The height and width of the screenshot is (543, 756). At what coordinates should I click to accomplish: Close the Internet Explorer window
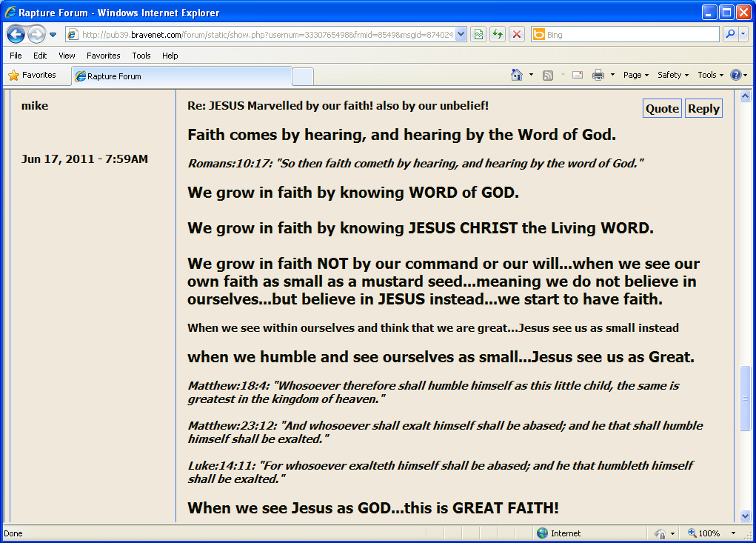[744, 13]
